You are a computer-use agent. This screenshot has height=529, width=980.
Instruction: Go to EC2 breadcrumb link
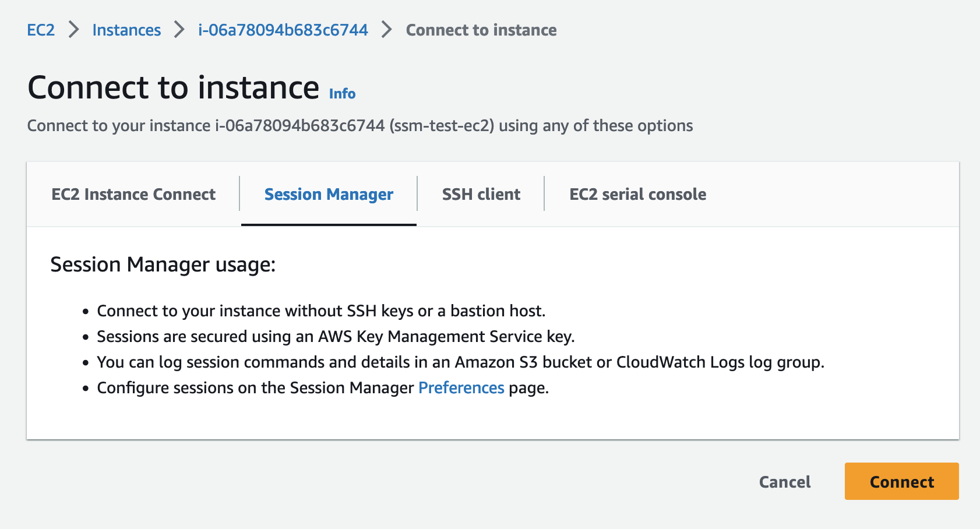(41, 30)
